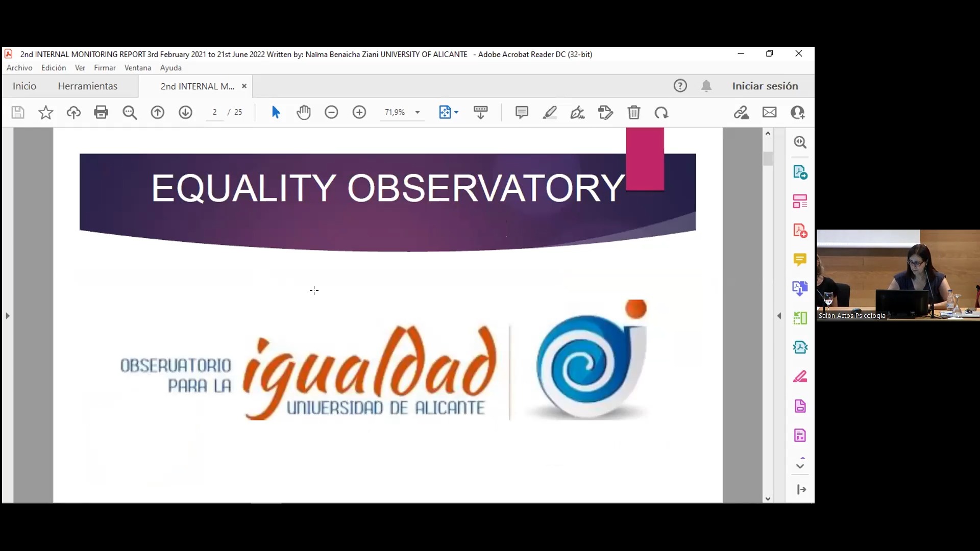
Task: Collapse the right pane triangle arrow
Action: [779, 316]
